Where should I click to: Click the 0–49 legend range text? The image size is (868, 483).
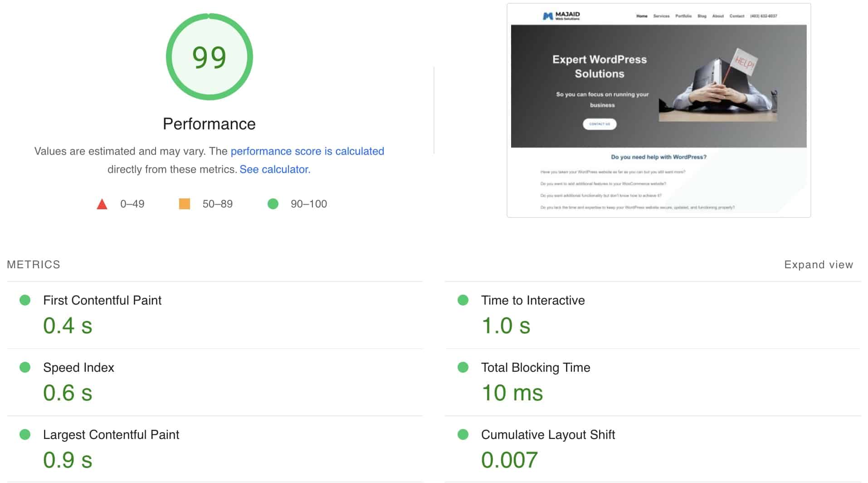[132, 204]
